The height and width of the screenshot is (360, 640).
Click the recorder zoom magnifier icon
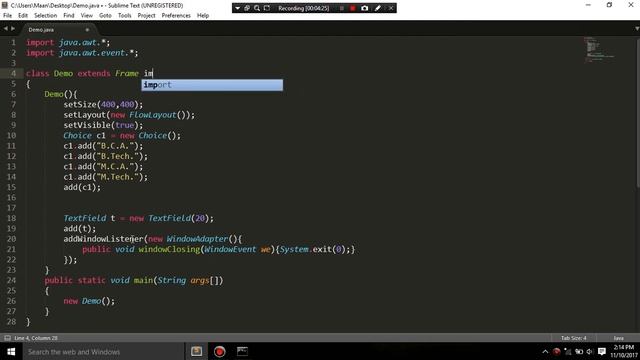tap(257, 8)
